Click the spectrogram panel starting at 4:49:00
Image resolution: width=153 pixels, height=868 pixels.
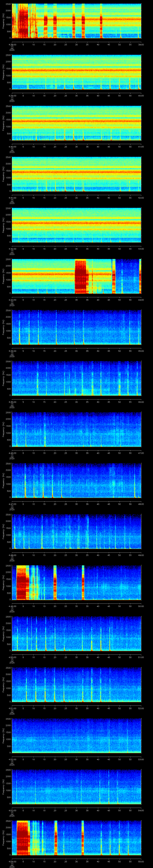point(77,583)
